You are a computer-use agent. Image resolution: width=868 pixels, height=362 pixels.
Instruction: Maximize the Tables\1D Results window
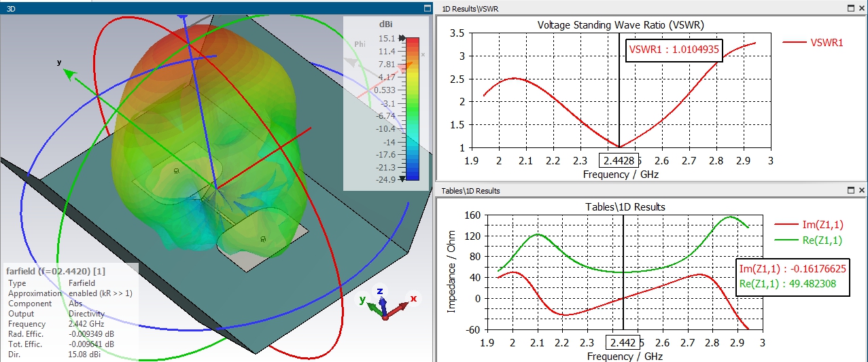click(850, 191)
